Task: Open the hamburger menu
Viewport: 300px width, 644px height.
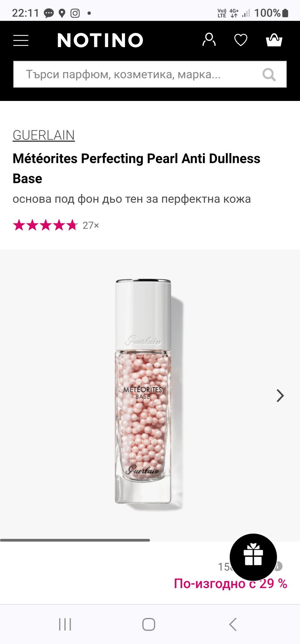Action: (x=21, y=41)
